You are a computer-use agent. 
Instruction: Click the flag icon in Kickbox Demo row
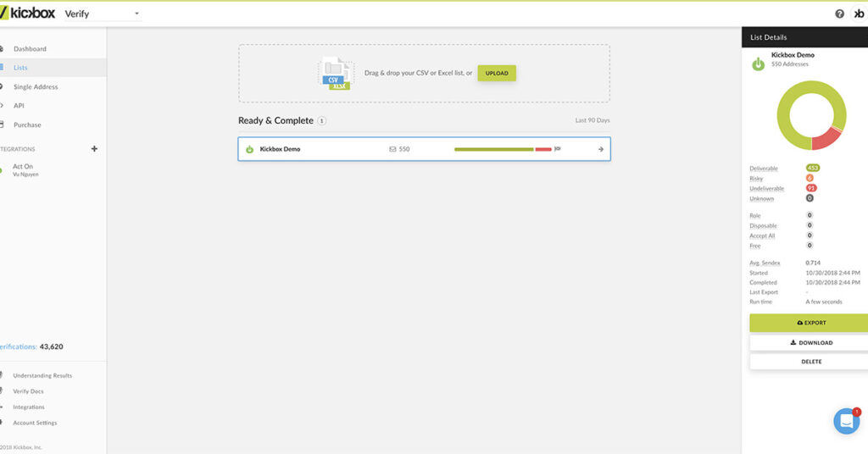558,149
